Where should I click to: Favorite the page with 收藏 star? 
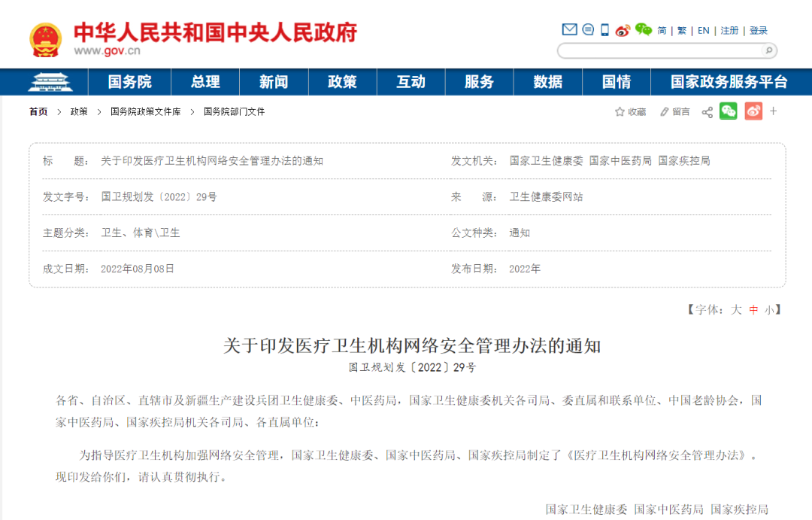coord(630,112)
